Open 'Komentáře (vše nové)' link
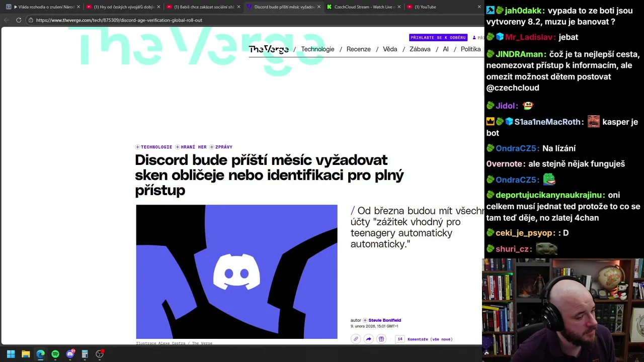The height and width of the screenshot is (362, 644). [x=430, y=339]
